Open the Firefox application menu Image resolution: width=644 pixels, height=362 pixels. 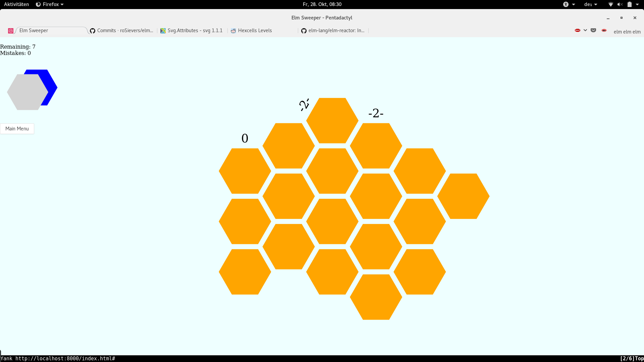(50, 4)
